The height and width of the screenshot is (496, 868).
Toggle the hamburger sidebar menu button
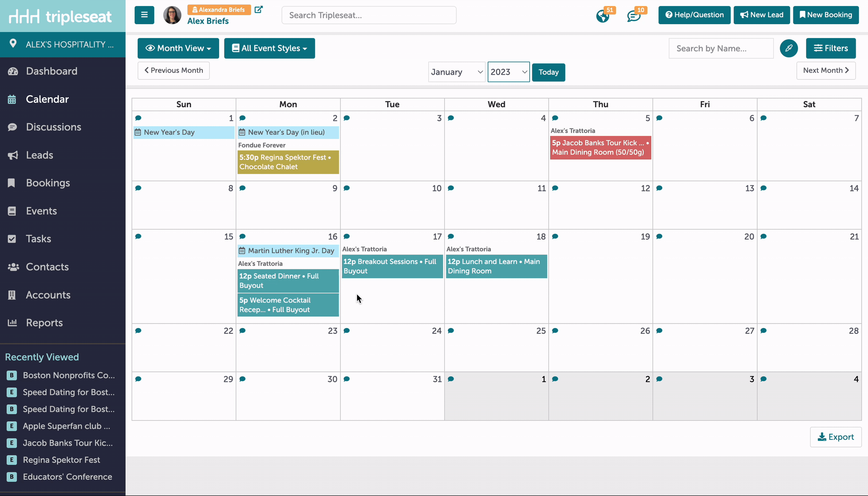144,15
